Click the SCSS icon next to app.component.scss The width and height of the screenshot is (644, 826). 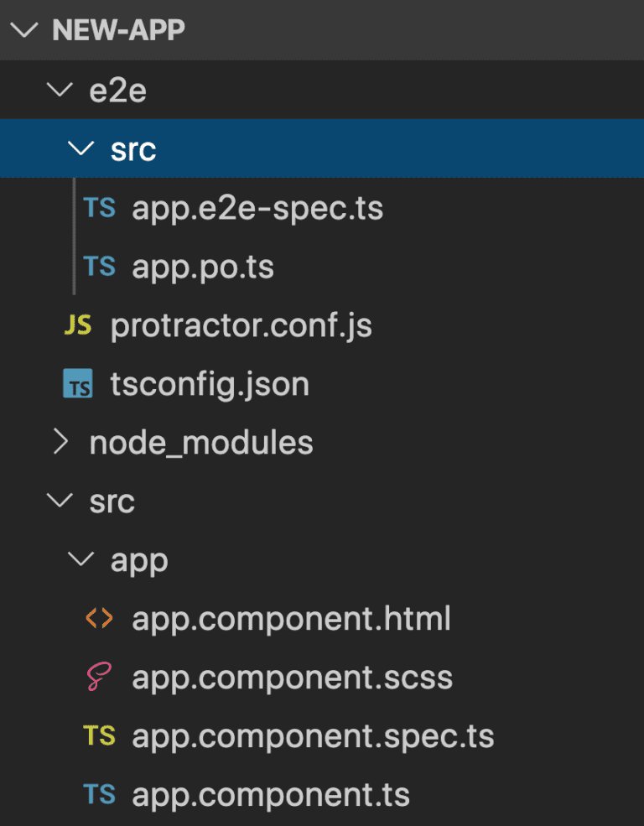[99, 677]
